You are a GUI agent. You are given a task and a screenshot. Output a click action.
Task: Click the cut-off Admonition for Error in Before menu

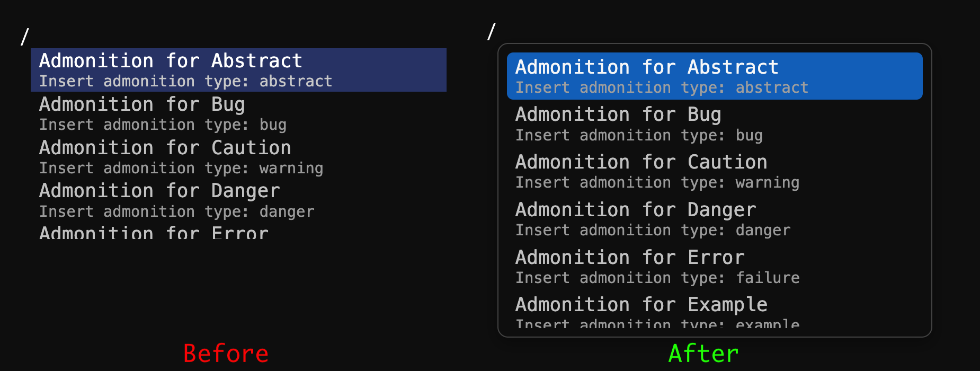pyautogui.click(x=154, y=233)
